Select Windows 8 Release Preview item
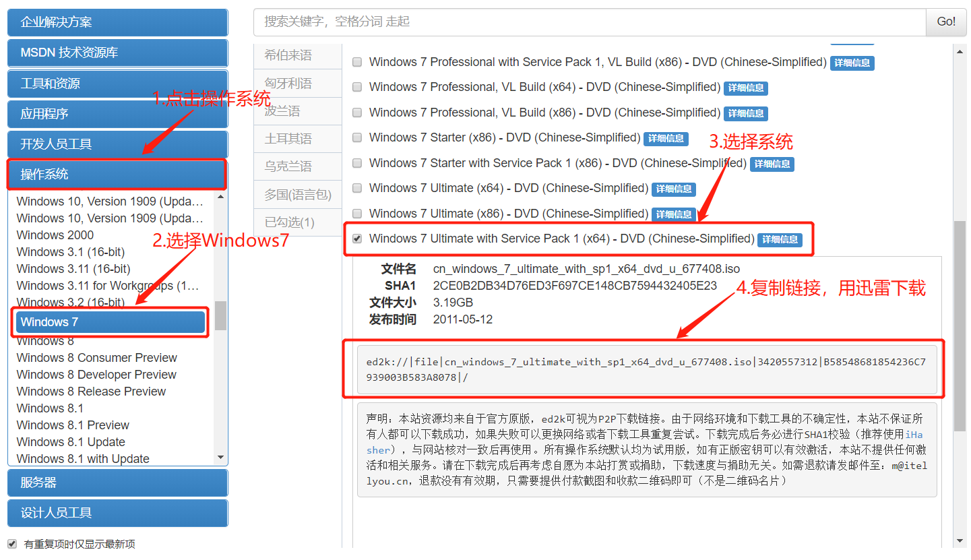The height and width of the screenshot is (560, 971). tap(91, 392)
